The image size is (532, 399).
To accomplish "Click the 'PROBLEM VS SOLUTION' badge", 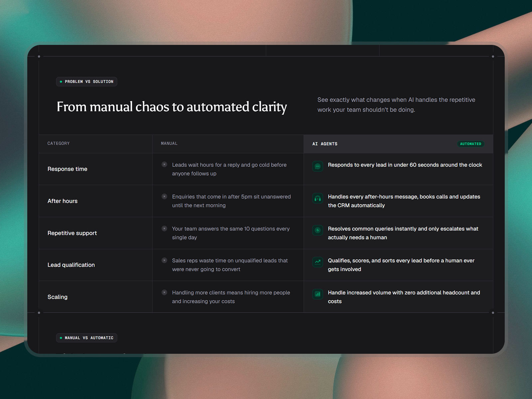I will tap(86, 81).
